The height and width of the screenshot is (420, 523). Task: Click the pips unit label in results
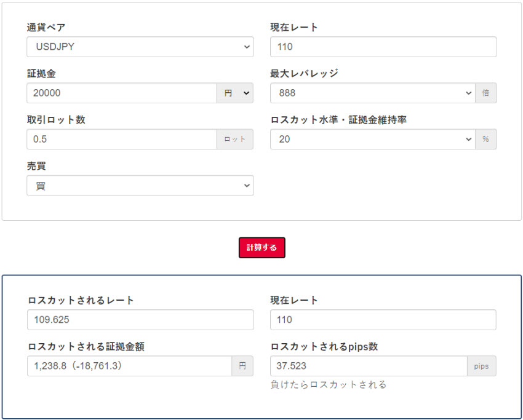tap(481, 366)
